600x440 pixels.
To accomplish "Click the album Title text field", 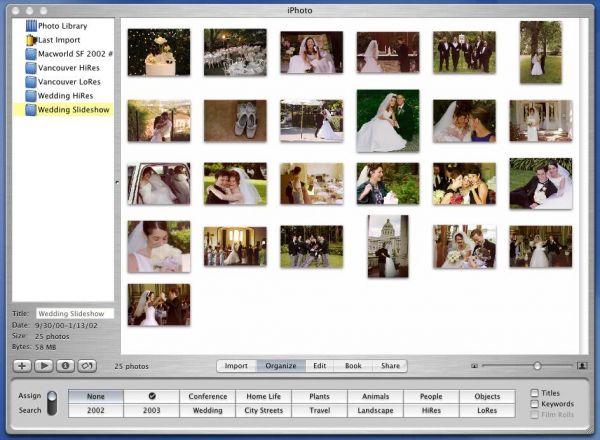I will tap(75, 313).
